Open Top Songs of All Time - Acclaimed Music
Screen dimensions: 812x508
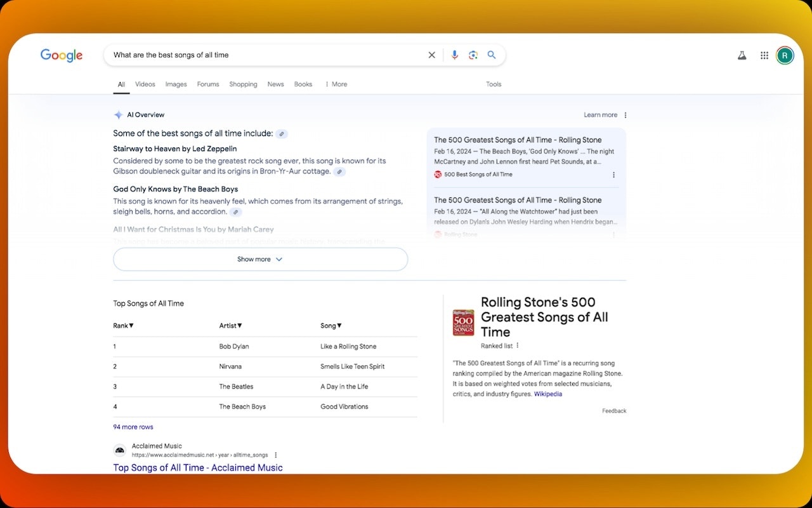[x=198, y=468]
